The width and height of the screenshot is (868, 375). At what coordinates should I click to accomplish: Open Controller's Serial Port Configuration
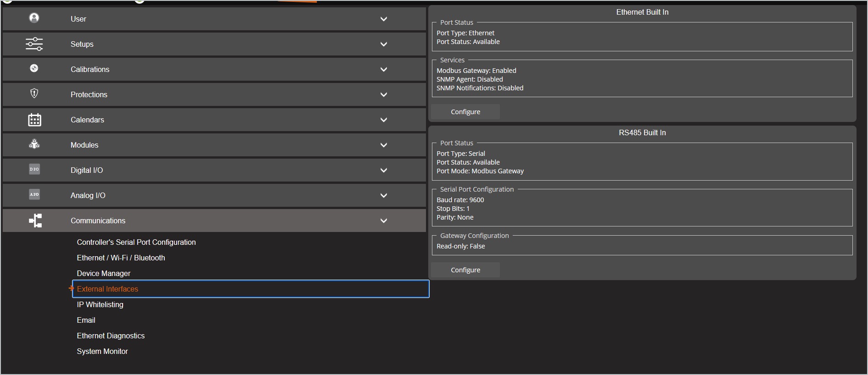click(x=136, y=242)
